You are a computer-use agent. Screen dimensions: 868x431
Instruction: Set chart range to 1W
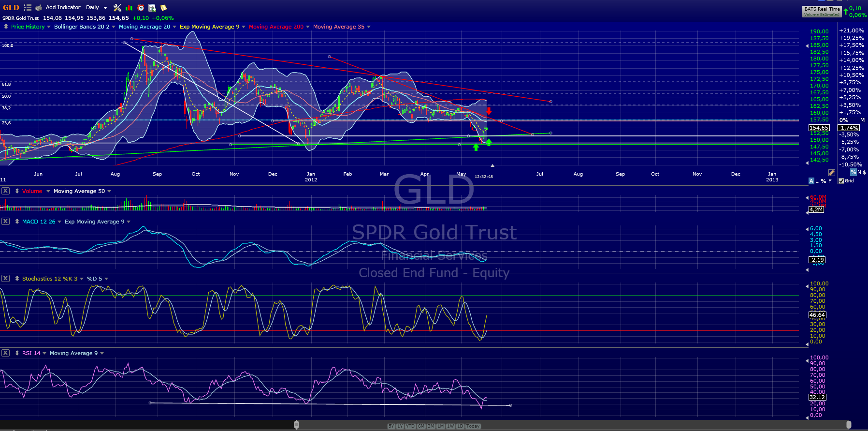click(450, 426)
